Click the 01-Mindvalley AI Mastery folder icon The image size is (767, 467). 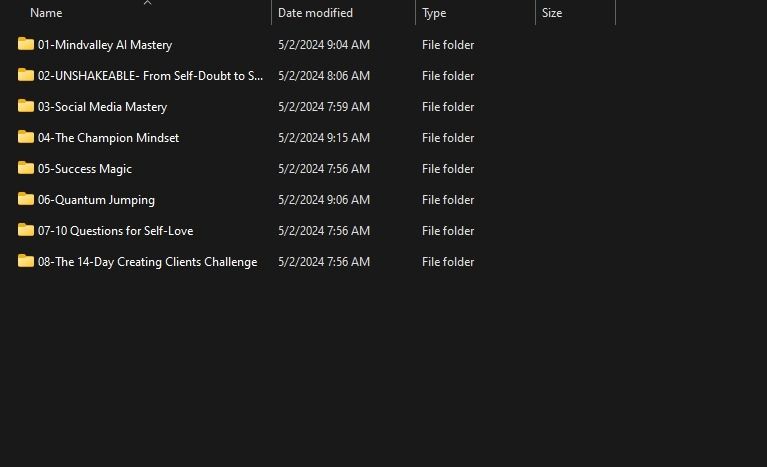pos(26,44)
